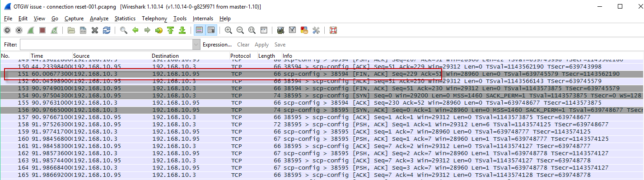Select packet number 153 row
Screen dimensions: 644x180
[x=322, y=88]
